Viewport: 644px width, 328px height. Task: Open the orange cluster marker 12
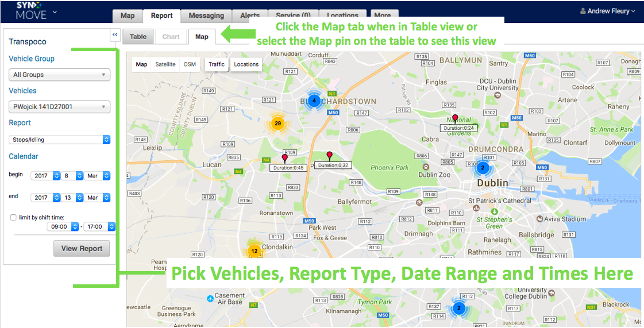254,251
